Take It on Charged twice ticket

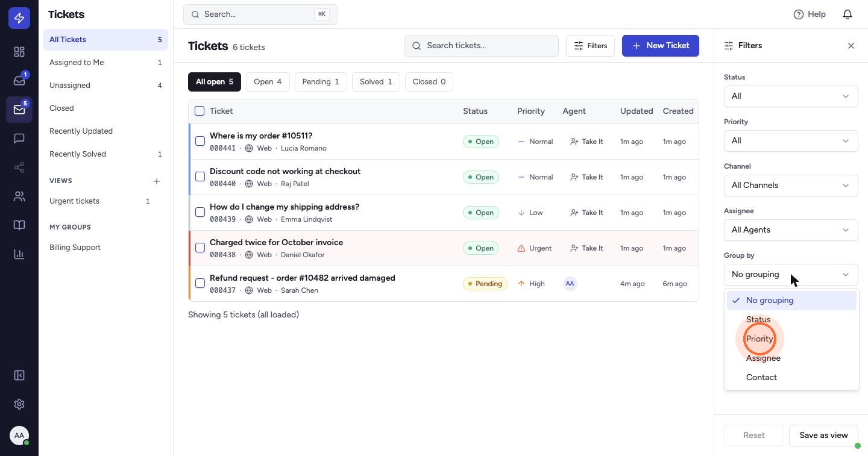click(x=587, y=248)
